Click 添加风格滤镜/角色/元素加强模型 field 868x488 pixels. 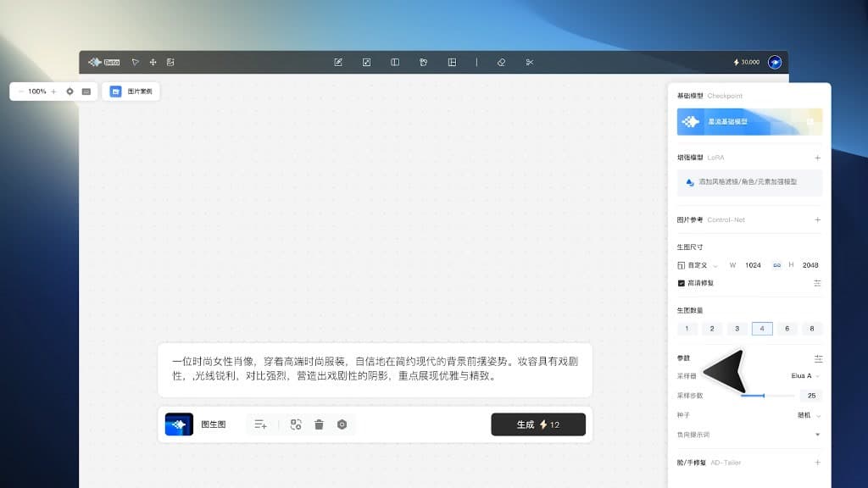(749, 182)
